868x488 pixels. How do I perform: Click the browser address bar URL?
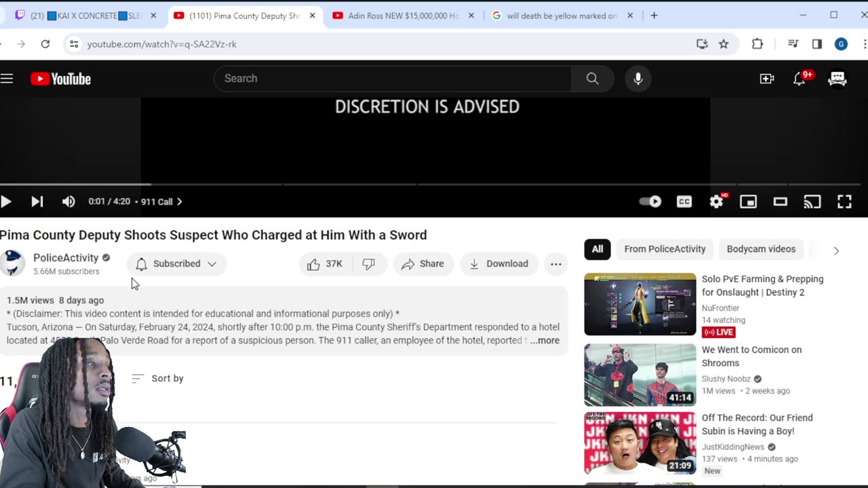162,44
